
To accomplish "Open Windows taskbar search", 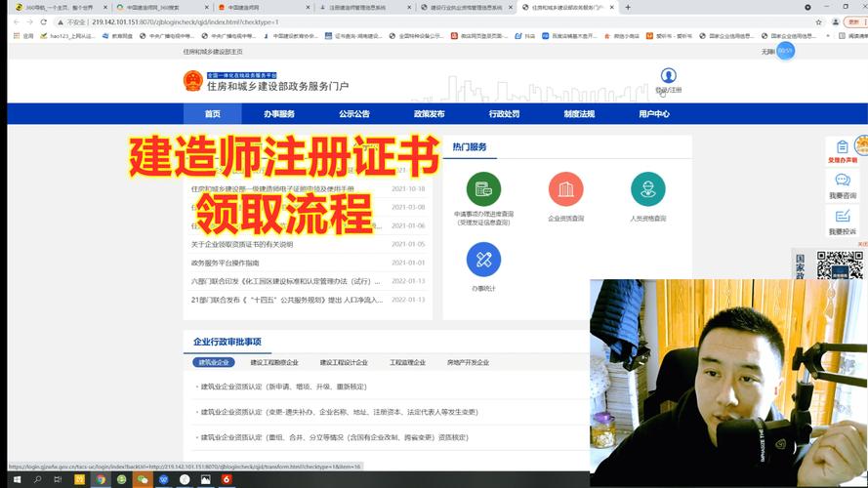I will (38, 479).
